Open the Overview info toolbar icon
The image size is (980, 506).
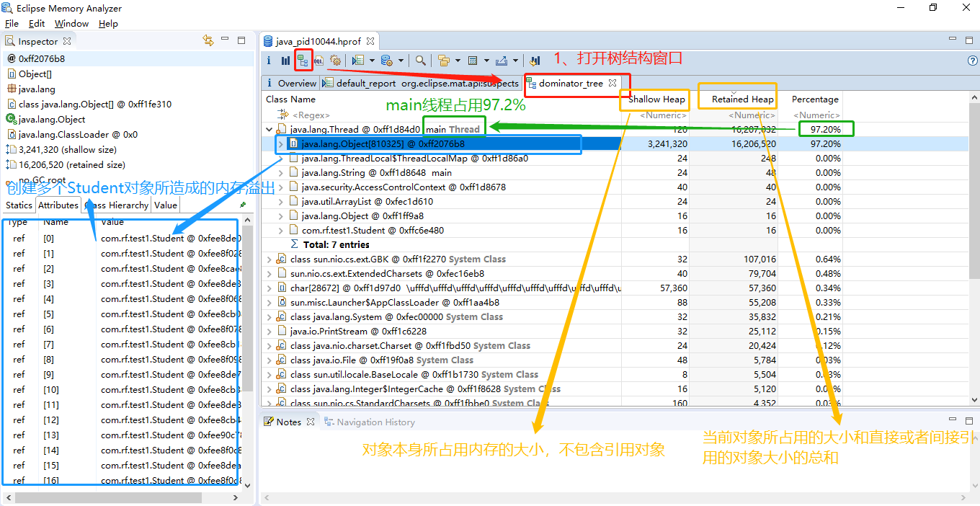pos(269,61)
